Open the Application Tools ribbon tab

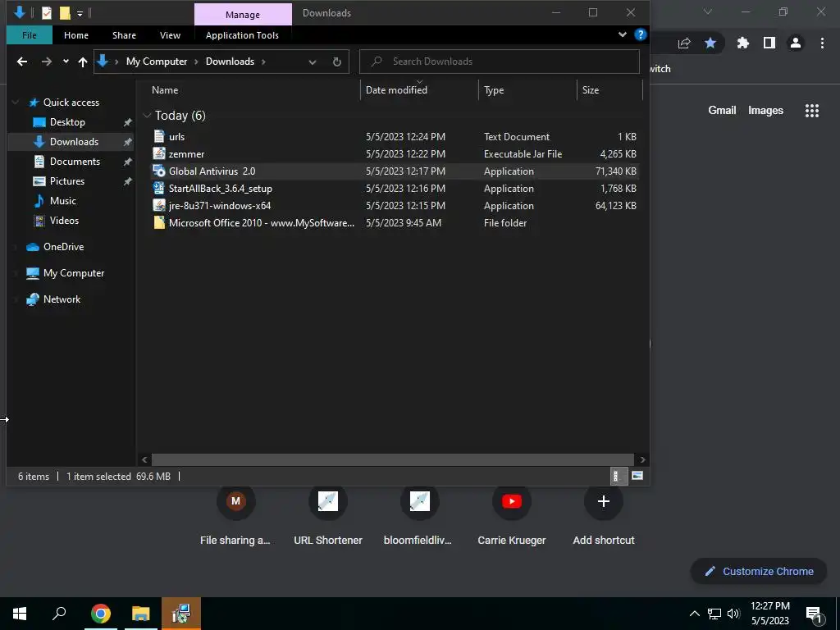pyautogui.click(x=242, y=35)
